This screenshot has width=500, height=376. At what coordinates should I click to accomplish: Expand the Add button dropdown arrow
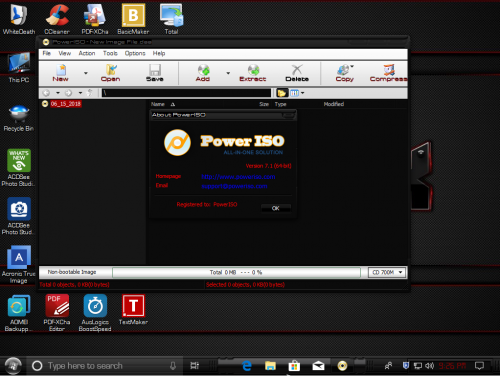tap(228, 73)
